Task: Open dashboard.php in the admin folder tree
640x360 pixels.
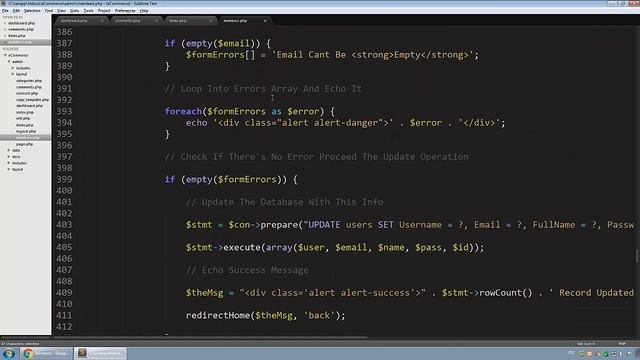Action: 29,106
